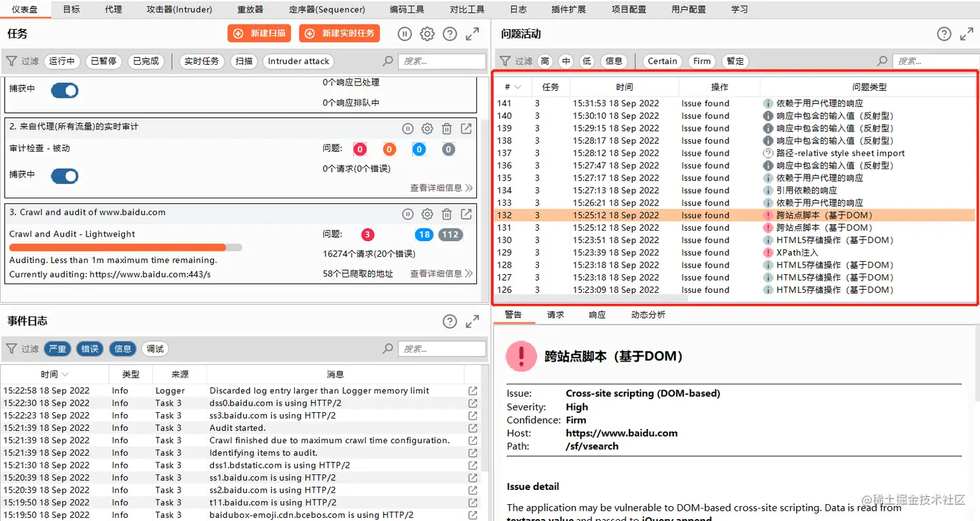Create a live task with 新建实时任务
The image size is (980, 521).
coord(340,34)
